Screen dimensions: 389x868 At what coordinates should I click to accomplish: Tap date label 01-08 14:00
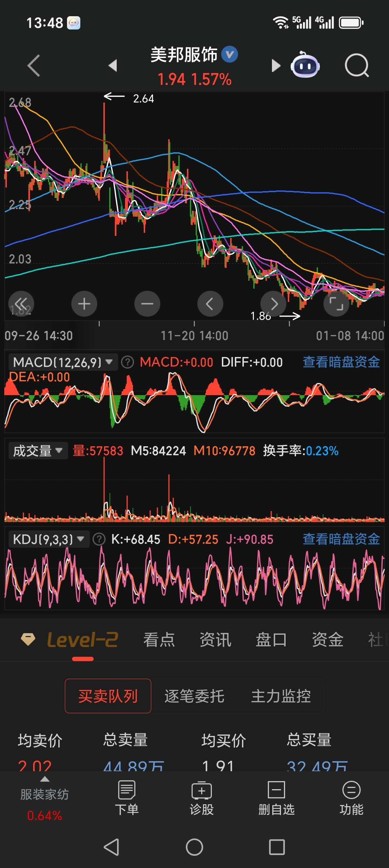point(350,336)
